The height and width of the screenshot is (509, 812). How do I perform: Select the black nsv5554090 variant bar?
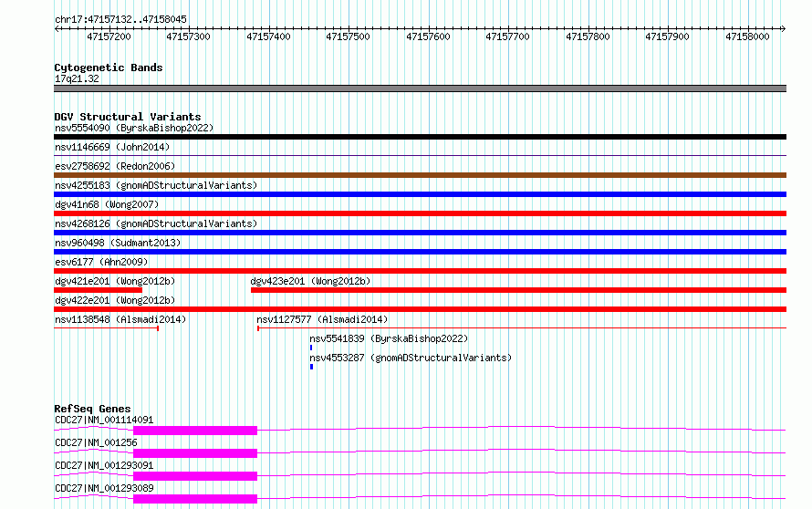coord(420,137)
